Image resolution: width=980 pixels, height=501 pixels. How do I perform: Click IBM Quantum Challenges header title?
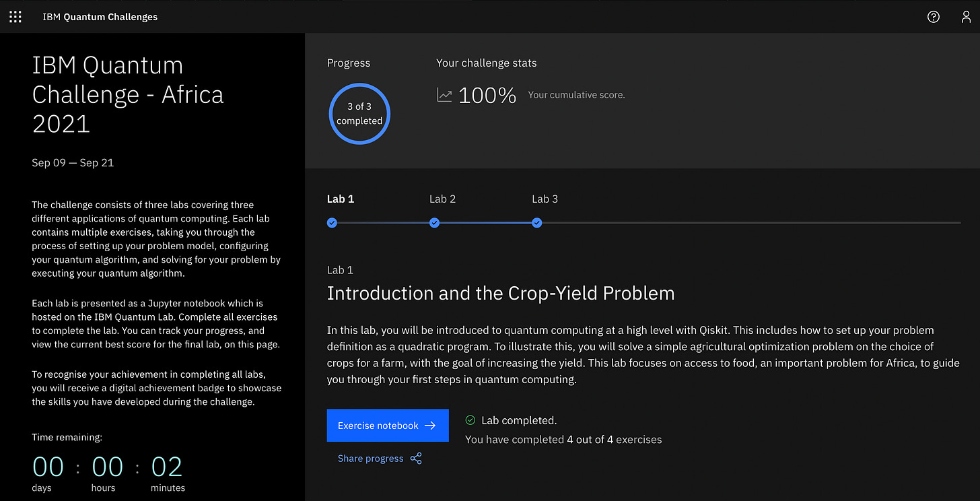click(x=100, y=17)
